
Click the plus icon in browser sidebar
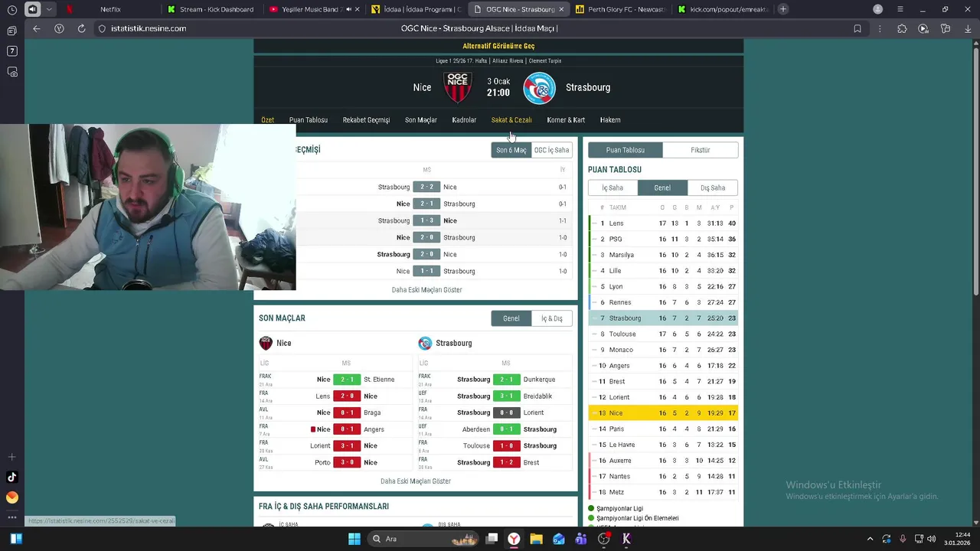pyautogui.click(x=11, y=457)
